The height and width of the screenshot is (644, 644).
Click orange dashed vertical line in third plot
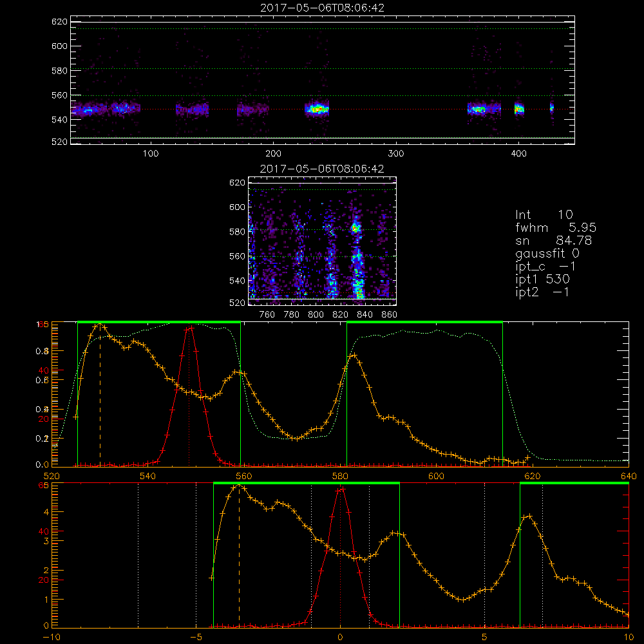click(x=100, y=394)
